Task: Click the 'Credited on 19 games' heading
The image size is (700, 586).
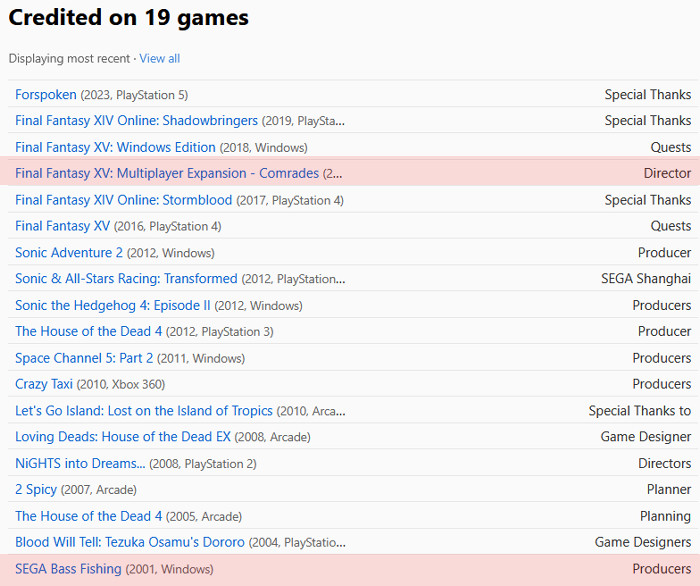Action: click(129, 18)
